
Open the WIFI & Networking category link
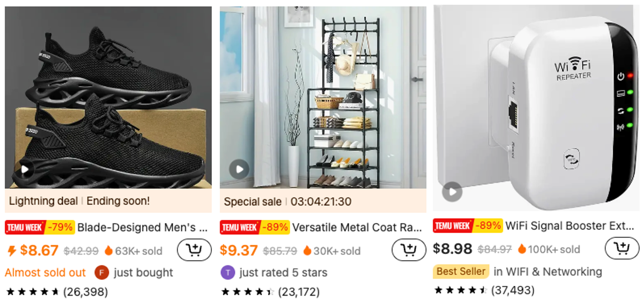pos(548,272)
